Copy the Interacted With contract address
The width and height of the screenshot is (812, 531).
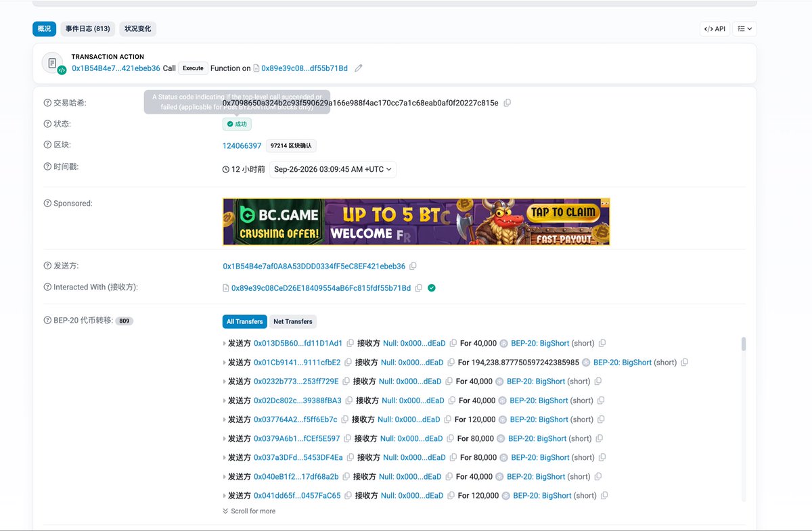(x=419, y=288)
